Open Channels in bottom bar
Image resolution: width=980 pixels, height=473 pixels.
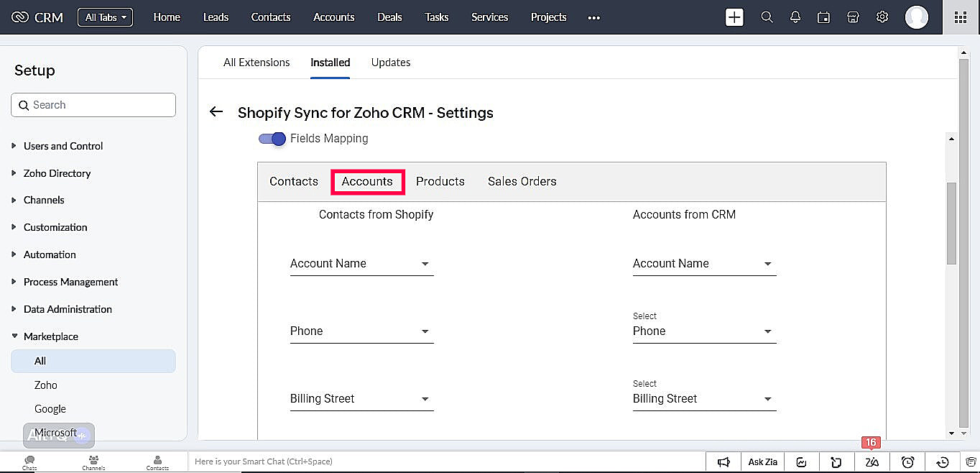[x=93, y=462]
